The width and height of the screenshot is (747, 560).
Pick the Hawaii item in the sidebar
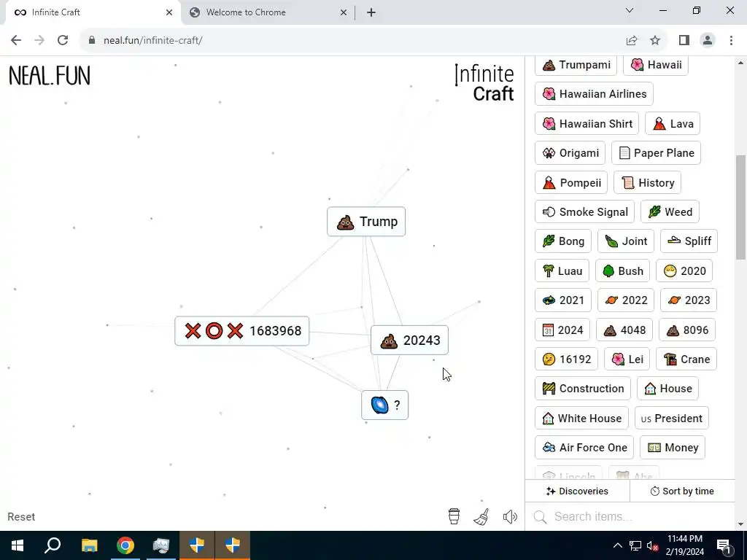click(x=656, y=65)
